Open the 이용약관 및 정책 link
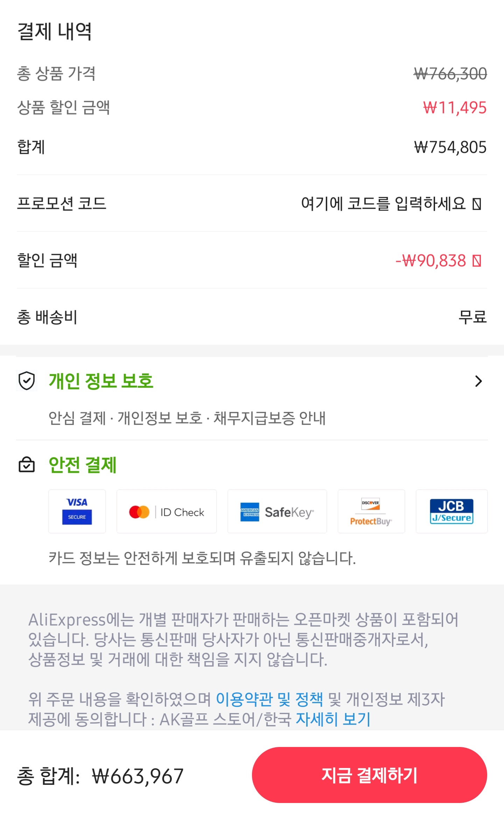Viewport: 504px width, 817px height. click(x=269, y=699)
